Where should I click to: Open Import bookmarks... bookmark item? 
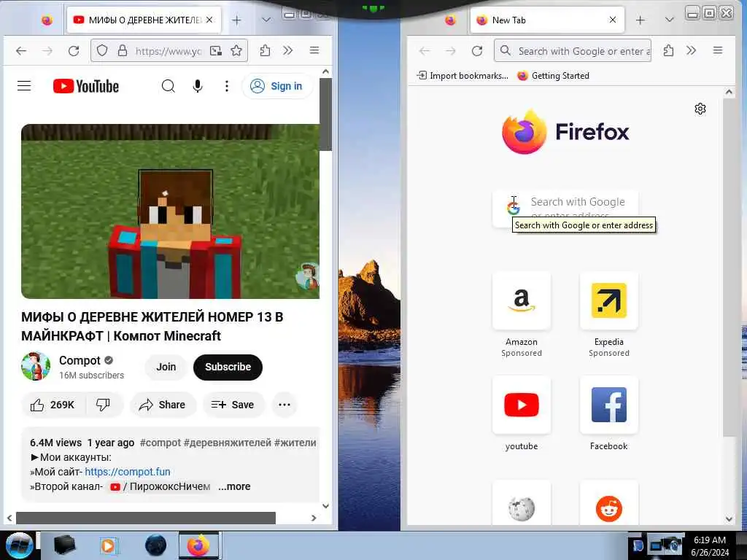click(462, 76)
